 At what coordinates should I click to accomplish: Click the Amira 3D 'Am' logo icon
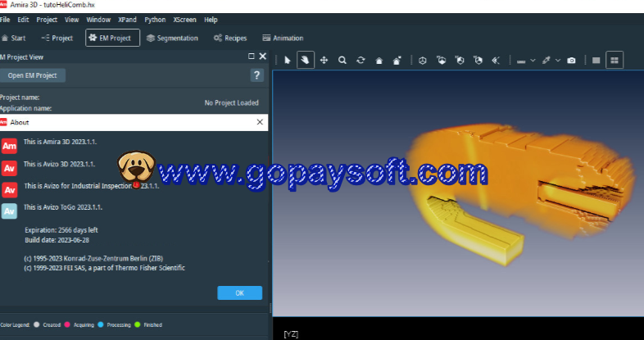tap(9, 146)
